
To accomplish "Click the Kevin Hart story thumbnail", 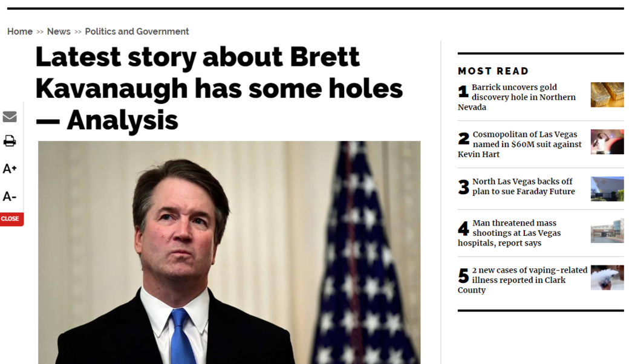I will coord(607,142).
